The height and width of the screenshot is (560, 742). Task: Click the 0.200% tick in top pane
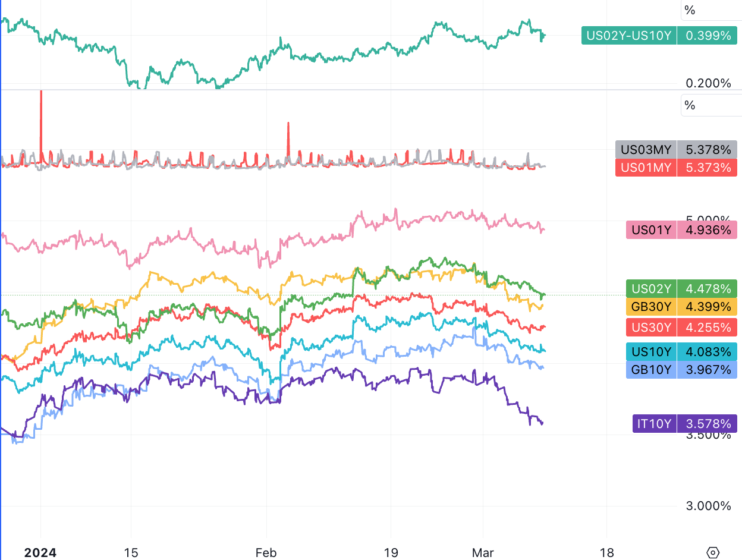click(x=709, y=83)
